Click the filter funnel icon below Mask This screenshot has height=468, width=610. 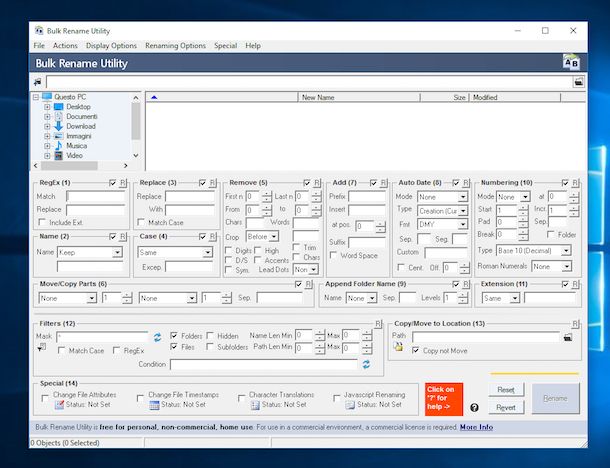point(41,347)
